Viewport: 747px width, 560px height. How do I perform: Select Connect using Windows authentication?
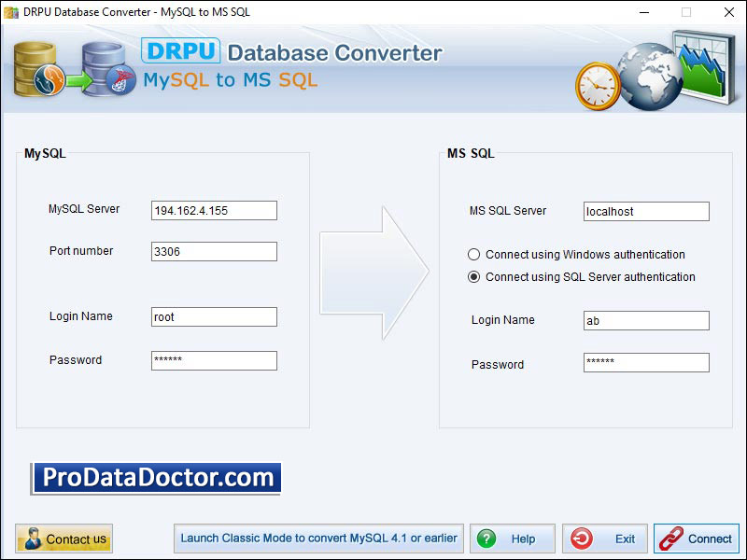click(576, 254)
